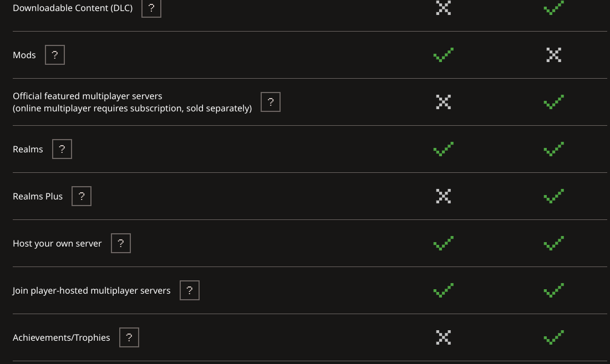The image size is (610, 364).
Task: Click help icon for Join player-hosted multiplayer servers
Action: pyautogui.click(x=190, y=290)
